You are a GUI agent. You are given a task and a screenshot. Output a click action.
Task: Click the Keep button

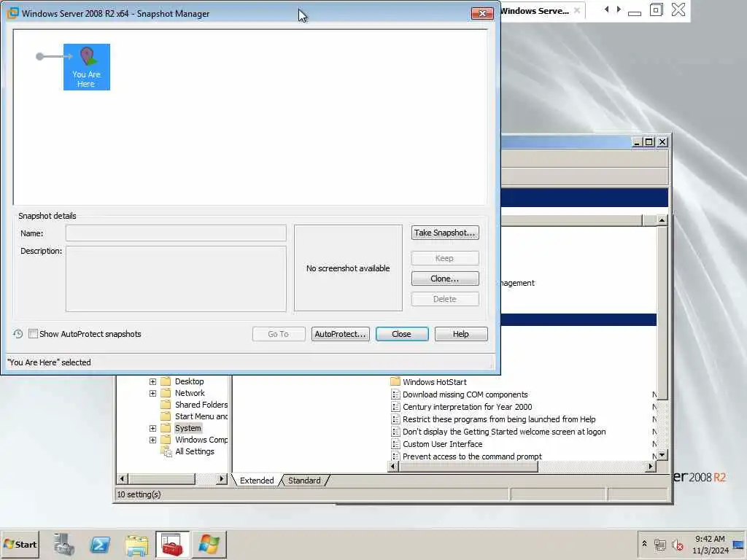(x=445, y=258)
